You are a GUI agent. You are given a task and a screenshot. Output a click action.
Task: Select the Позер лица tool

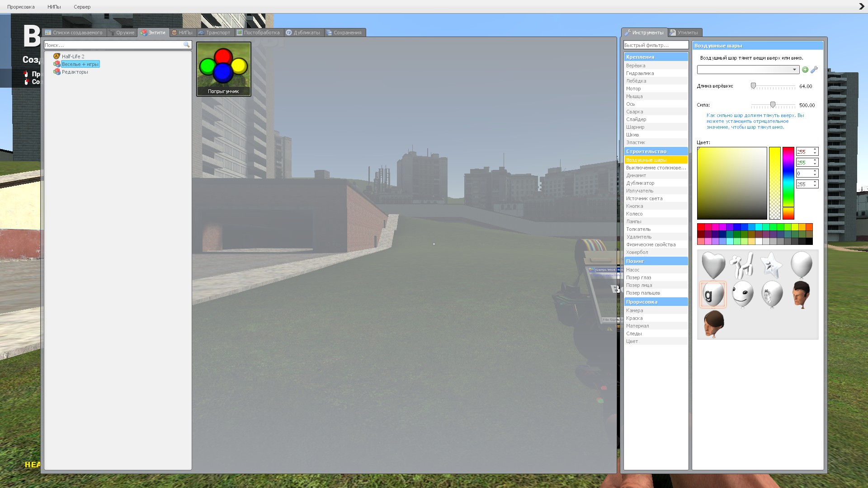click(656, 285)
